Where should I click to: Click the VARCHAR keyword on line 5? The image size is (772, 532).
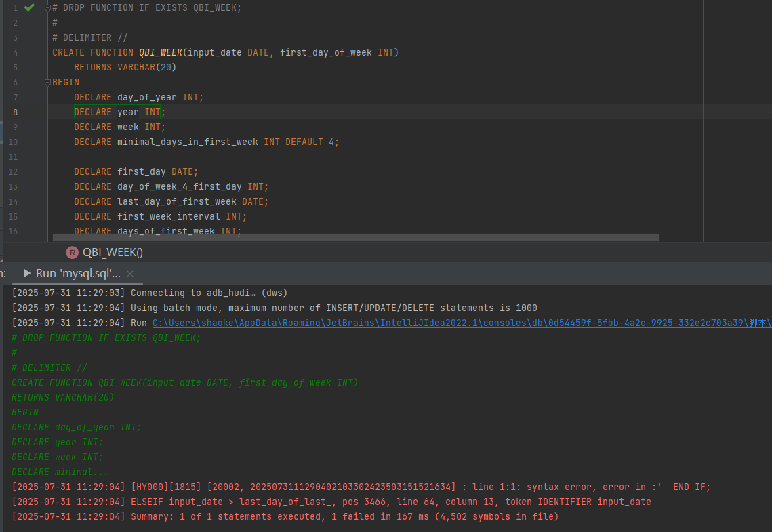point(136,68)
